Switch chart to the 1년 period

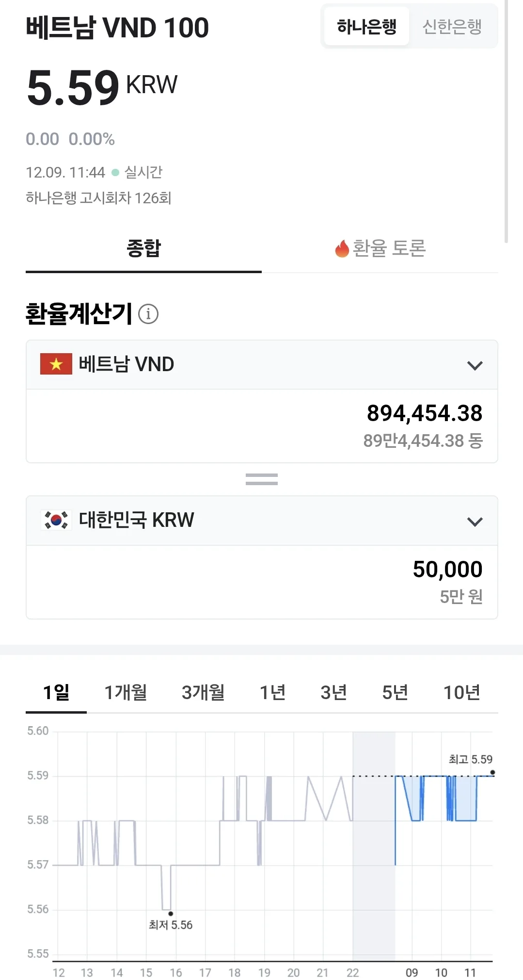click(272, 692)
